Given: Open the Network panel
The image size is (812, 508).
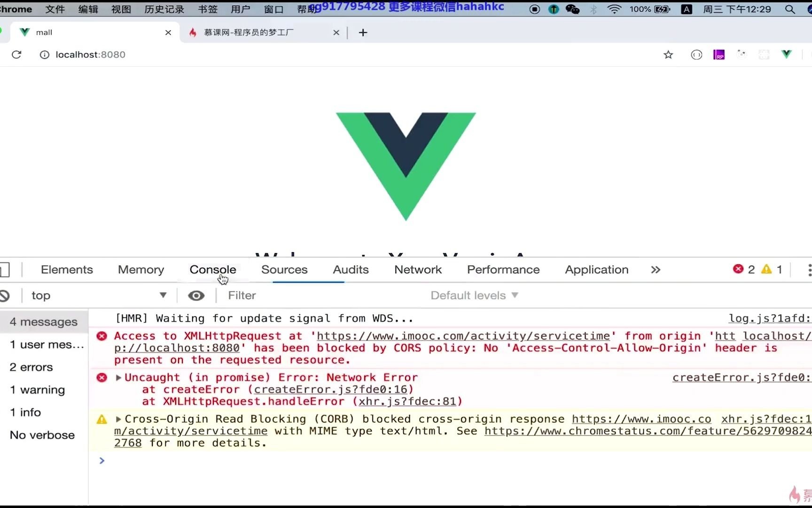Looking at the screenshot, I should pyautogui.click(x=418, y=270).
